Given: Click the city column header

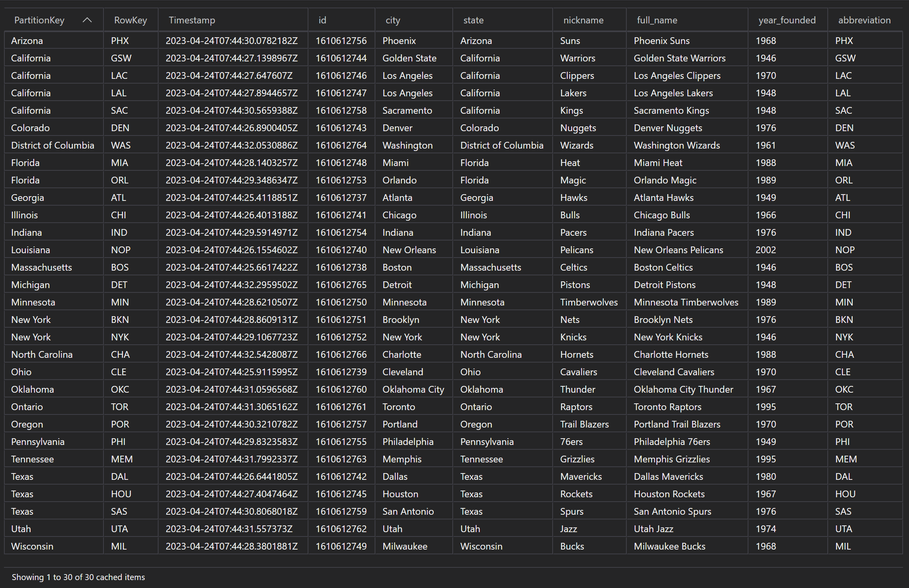Looking at the screenshot, I should coord(393,20).
